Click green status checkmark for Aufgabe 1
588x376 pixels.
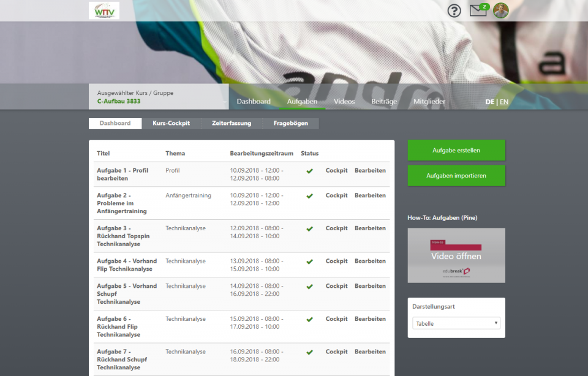point(309,171)
